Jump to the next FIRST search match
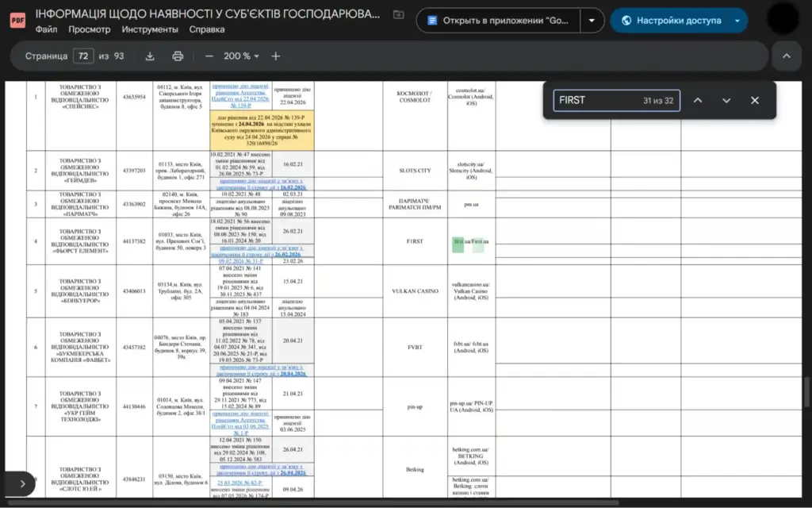This screenshot has height=508, width=812. pyautogui.click(x=726, y=101)
